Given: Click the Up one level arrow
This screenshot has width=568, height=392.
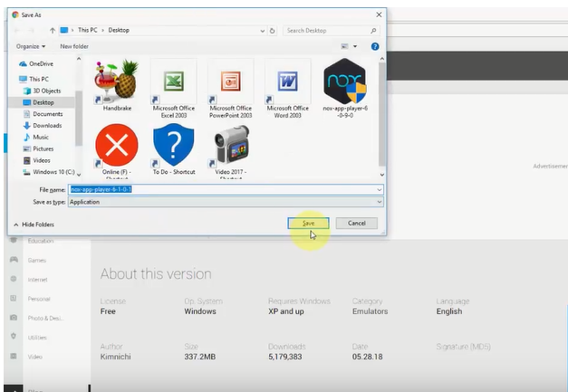Looking at the screenshot, I should coord(53,31).
